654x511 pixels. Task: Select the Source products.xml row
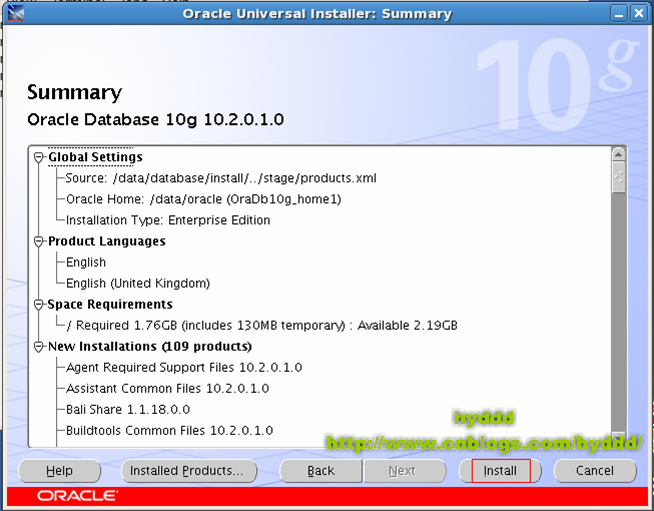tap(221, 178)
